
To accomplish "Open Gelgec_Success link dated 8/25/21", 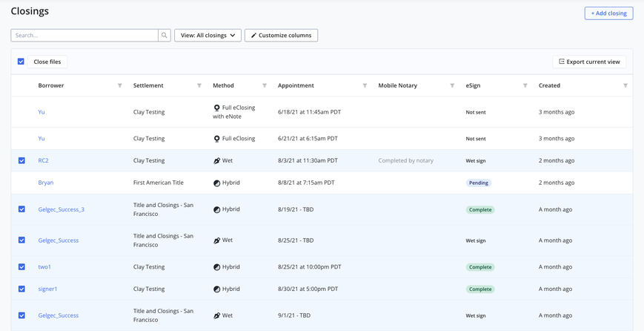I will point(59,240).
